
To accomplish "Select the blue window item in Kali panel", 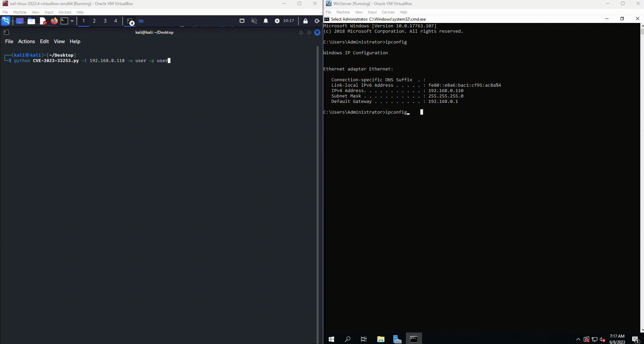I will click(141, 21).
